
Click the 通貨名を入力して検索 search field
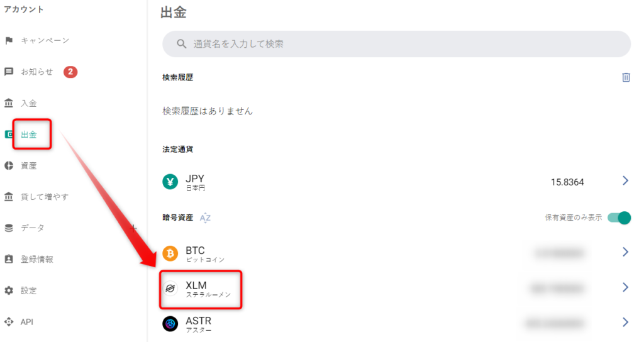(x=396, y=44)
